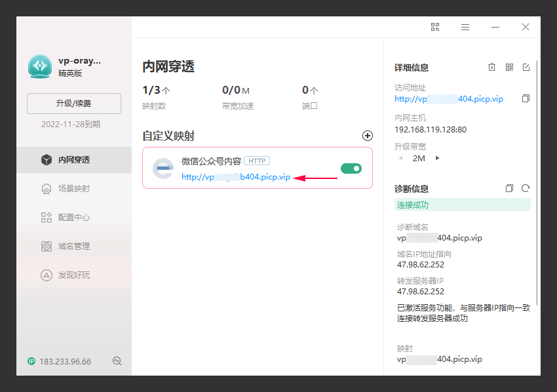The image size is (557, 392).
Task: Open the hamburger menu in title bar
Action: [465, 27]
